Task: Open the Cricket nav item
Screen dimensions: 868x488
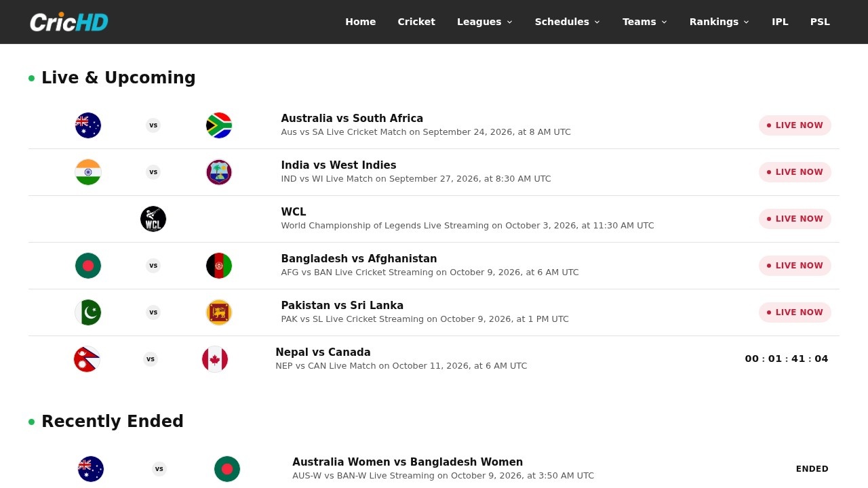Action: click(416, 22)
